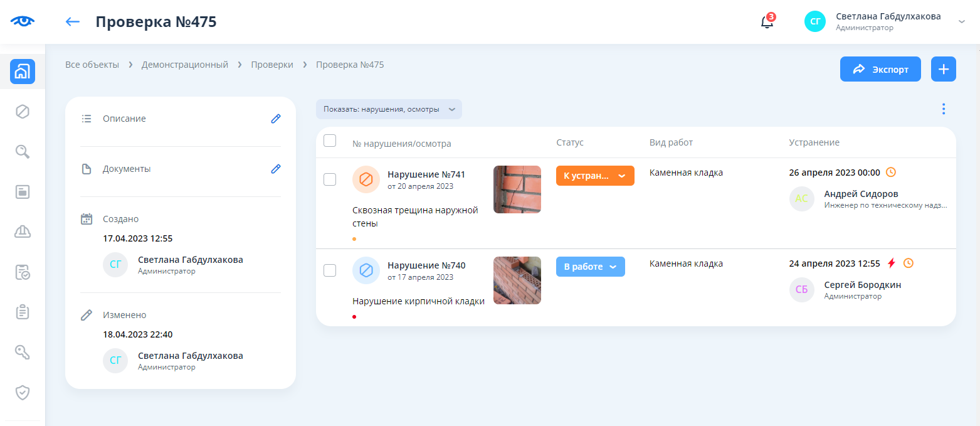
Task: Expand the Показать: нарушения, осмотры filter
Action: (389, 109)
